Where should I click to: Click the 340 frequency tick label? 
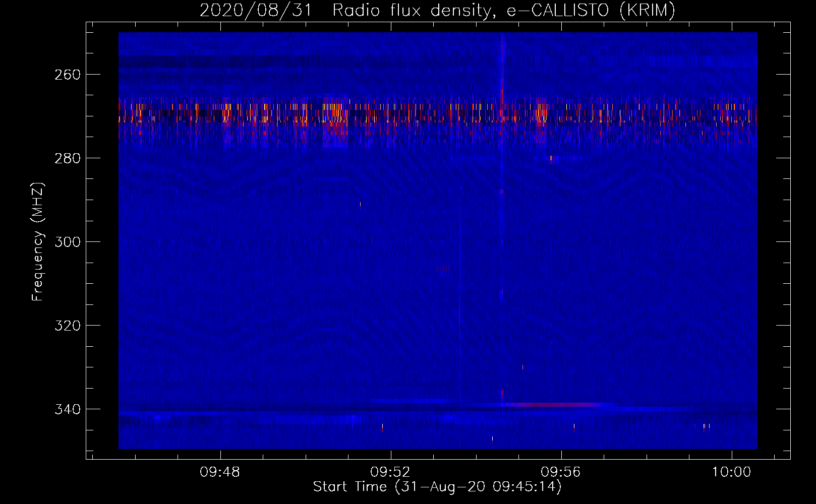[x=68, y=409]
